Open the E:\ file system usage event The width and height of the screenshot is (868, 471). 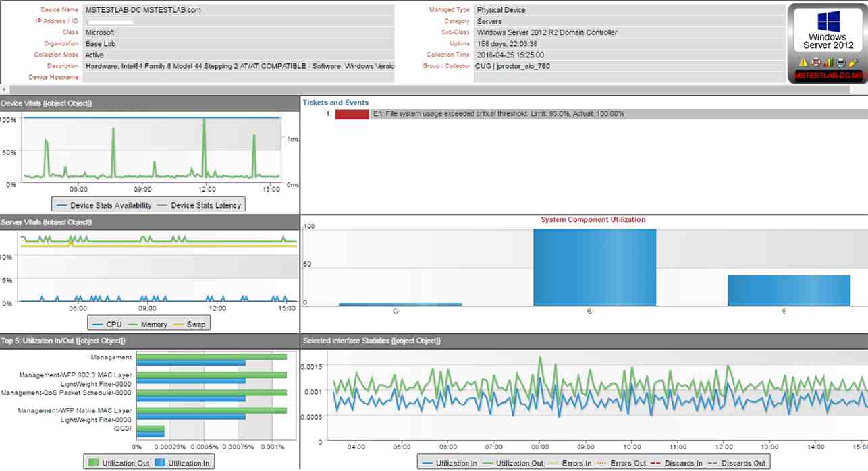pos(498,114)
